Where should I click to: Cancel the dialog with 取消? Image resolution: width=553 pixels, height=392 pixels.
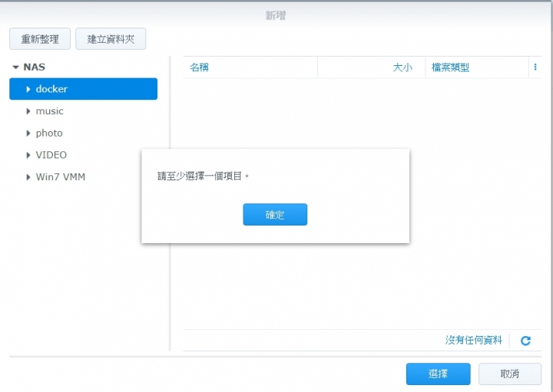510,374
